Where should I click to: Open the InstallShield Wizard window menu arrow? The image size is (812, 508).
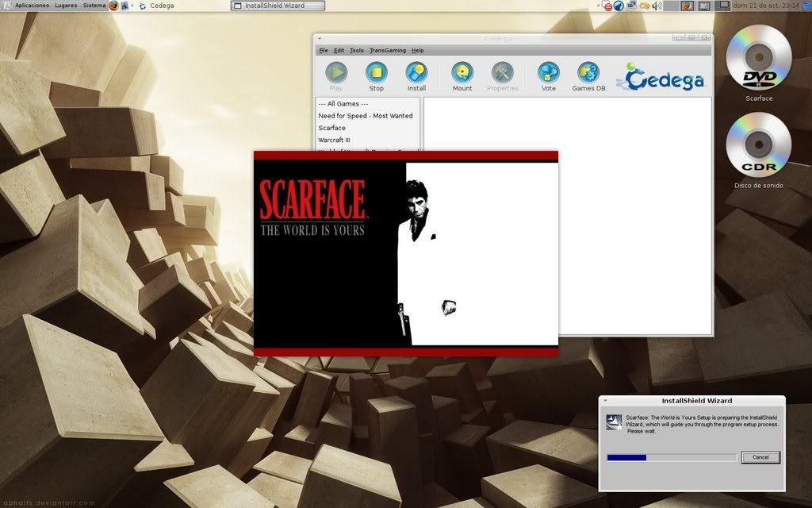point(605,400)
